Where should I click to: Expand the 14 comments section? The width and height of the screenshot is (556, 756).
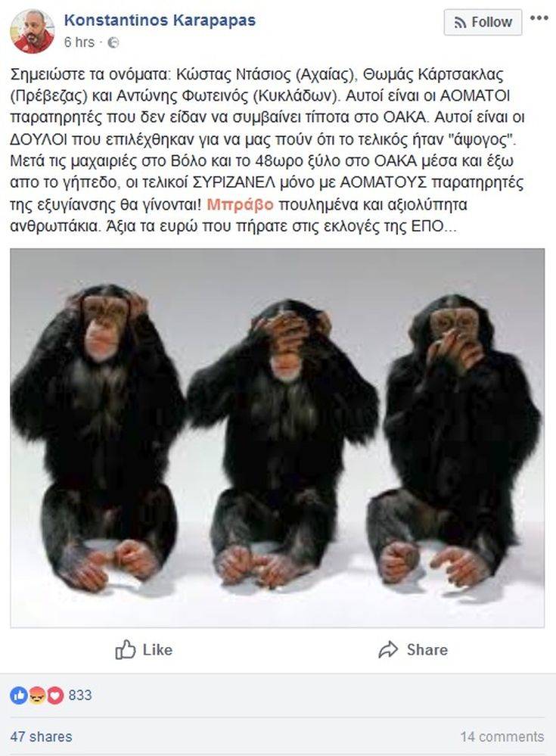[502, 737]
